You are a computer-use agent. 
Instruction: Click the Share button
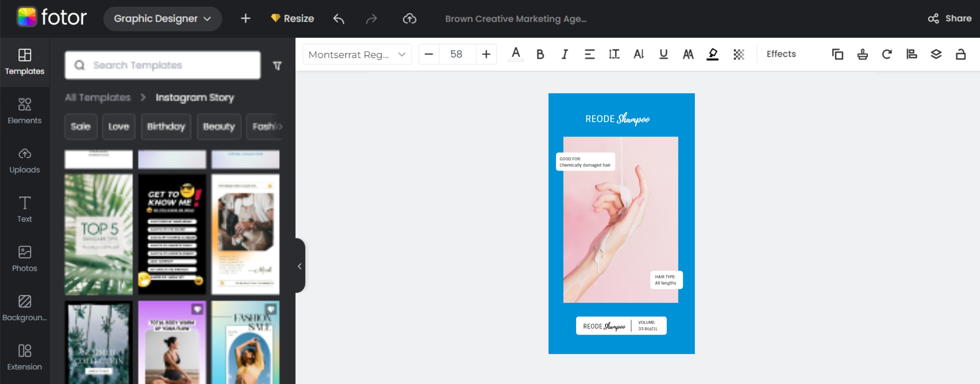(950, 19)
